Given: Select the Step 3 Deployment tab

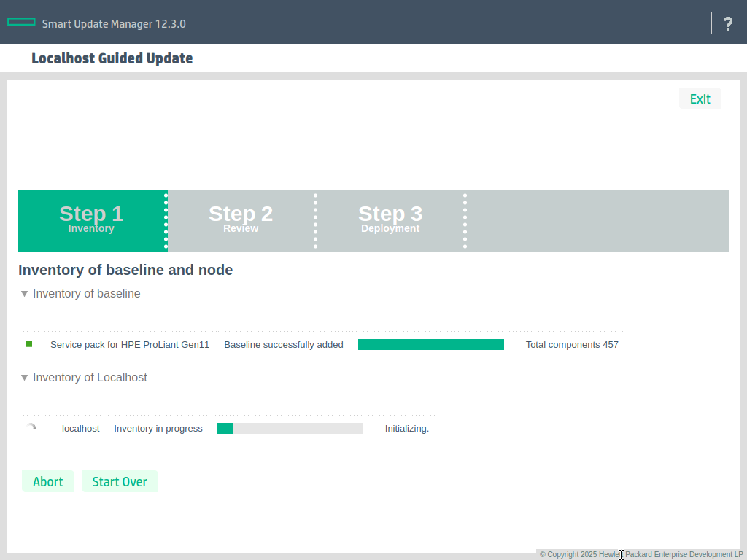Looking at the screenshot, I should click(x=390, y=220).
